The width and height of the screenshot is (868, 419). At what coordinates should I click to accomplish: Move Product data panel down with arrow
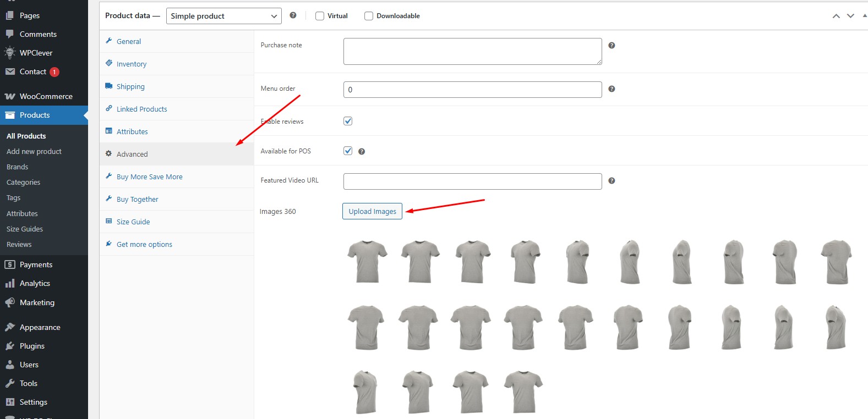coord(850,16)
